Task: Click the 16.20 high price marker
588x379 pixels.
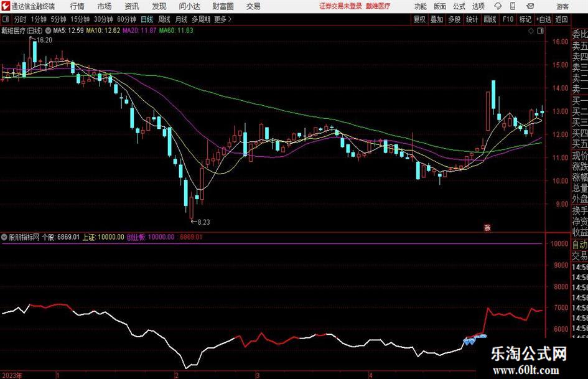Action: tap(45, 40)
